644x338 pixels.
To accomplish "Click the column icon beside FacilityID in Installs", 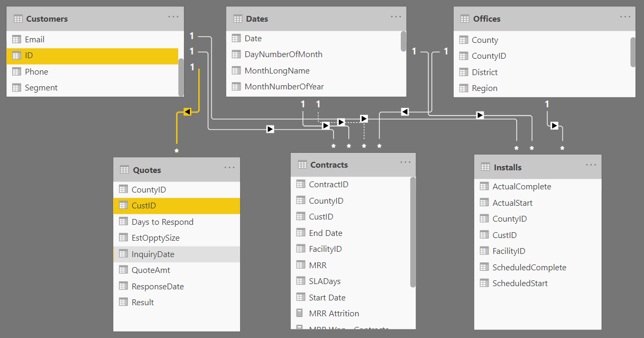I will [x=484, y=251].
